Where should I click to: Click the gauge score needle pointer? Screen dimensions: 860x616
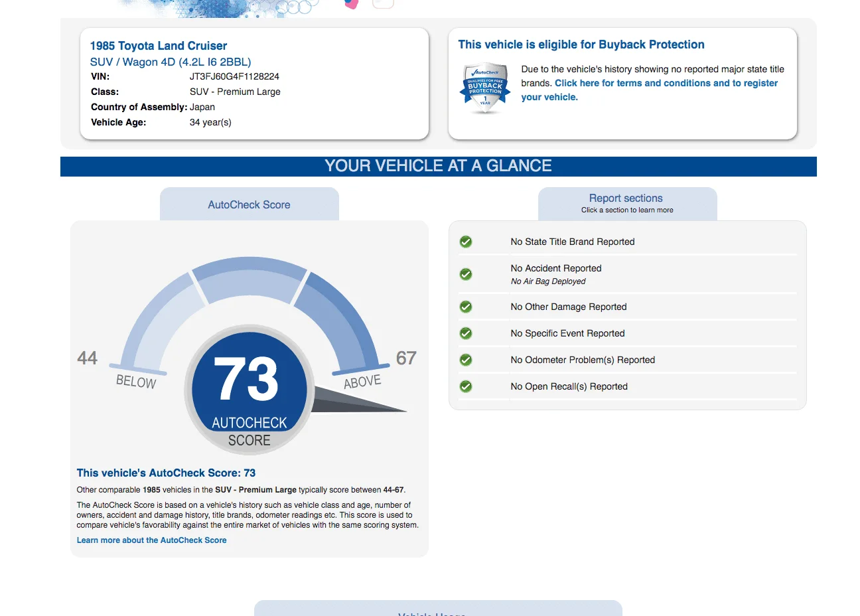tap(358, 400)
